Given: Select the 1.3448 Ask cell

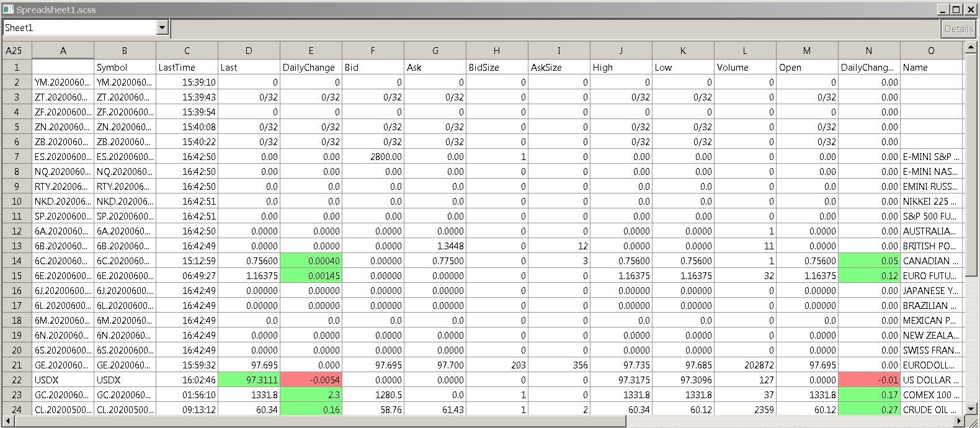Looking at the screenshot, I should click(435, 246).
